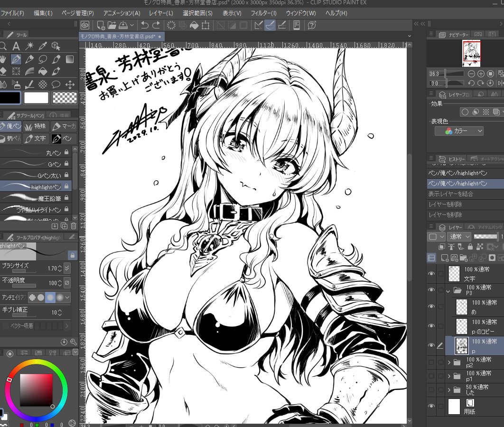This screenshot has height=427, width=504.
Task: Select the Speech balloon tool
Action: coord(56,84)
